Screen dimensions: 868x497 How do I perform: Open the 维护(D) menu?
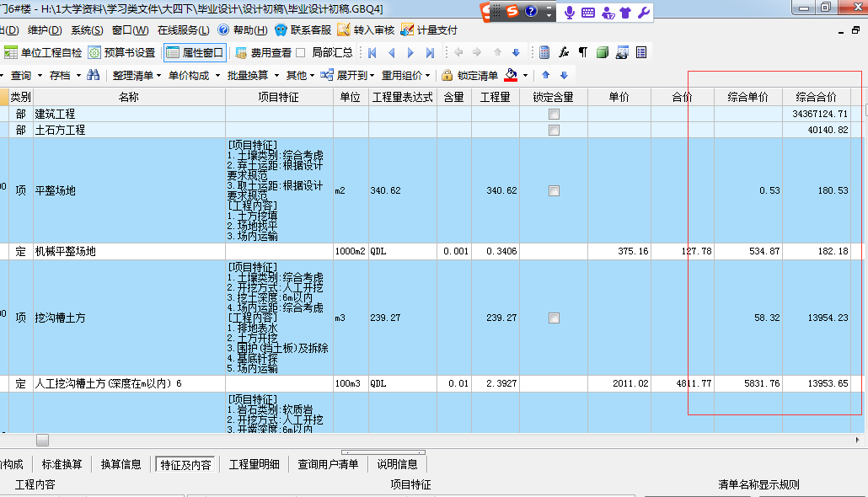tap(45, 29)
